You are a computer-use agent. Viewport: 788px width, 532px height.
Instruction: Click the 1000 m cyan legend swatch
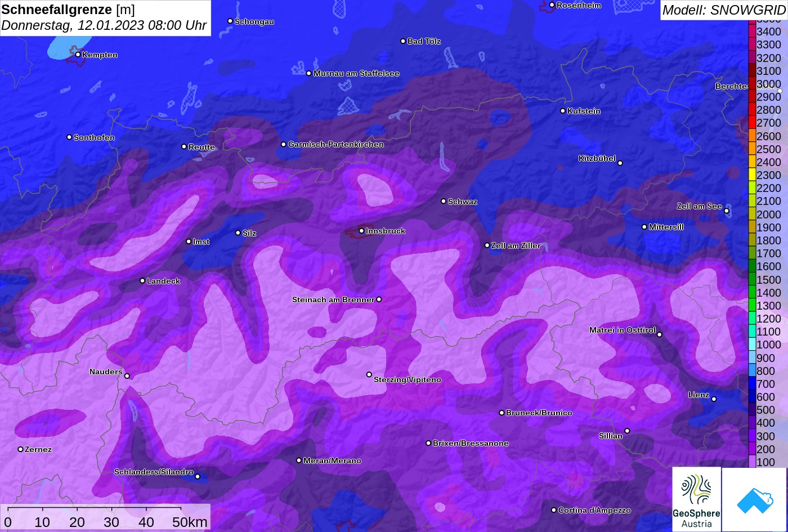coord(752,345)
